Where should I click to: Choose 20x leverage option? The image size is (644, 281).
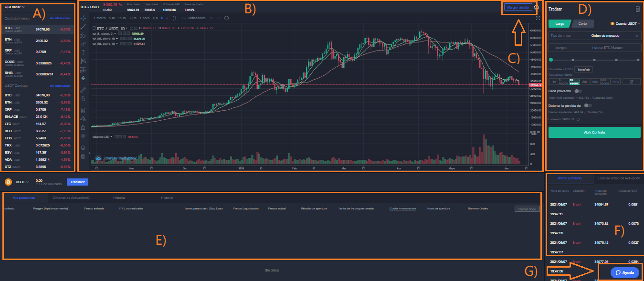585,82
